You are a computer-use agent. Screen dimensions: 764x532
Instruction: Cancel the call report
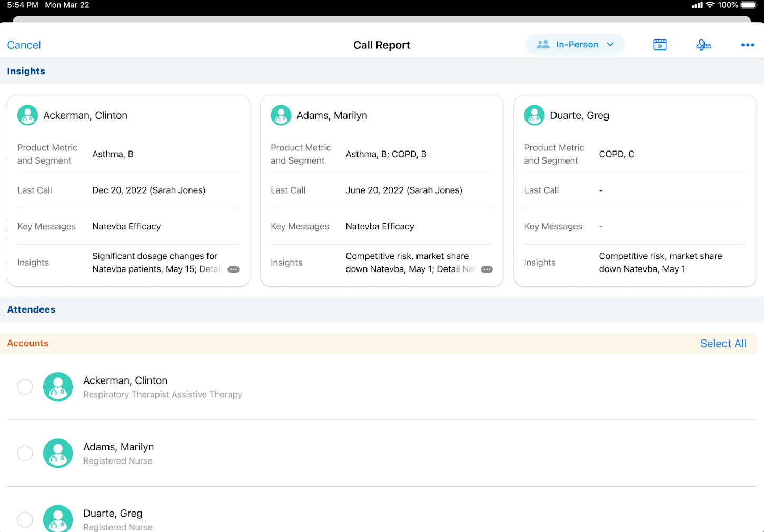tap(24, 45)
